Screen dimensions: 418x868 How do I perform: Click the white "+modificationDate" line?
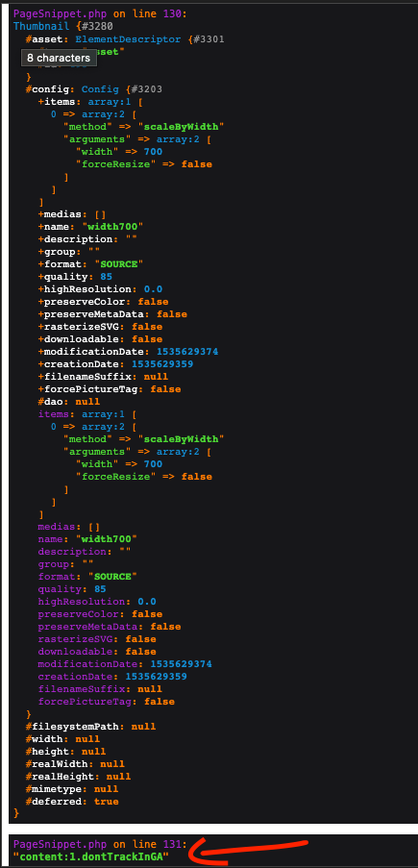tap(128, 352)
